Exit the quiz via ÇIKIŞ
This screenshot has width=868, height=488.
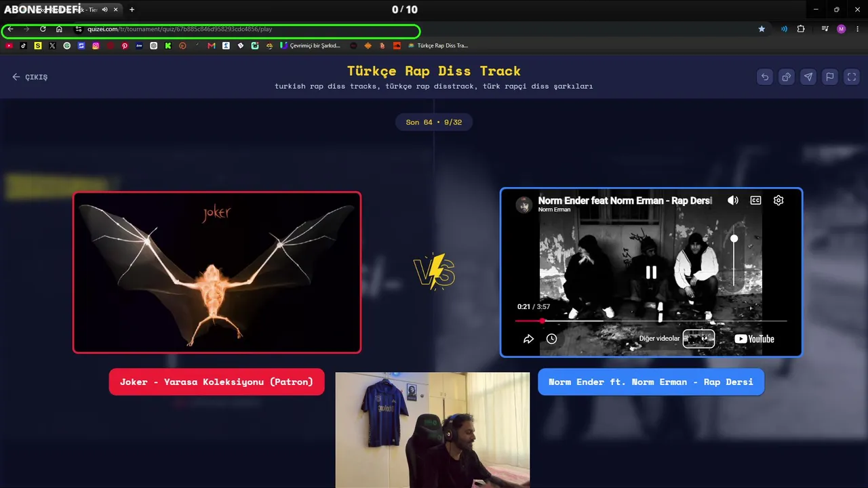[x=30, y=77]
